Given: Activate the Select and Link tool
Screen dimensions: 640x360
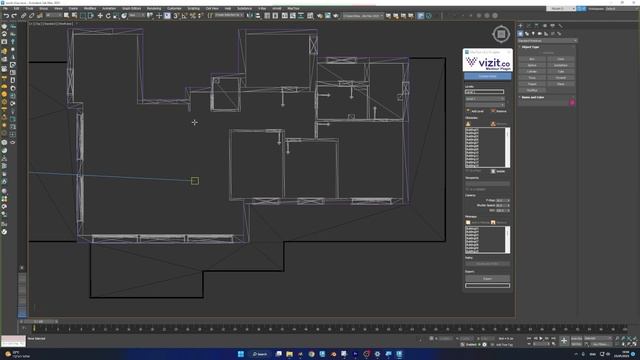Looking at the screenshot, I should click(x=24, y=16).
